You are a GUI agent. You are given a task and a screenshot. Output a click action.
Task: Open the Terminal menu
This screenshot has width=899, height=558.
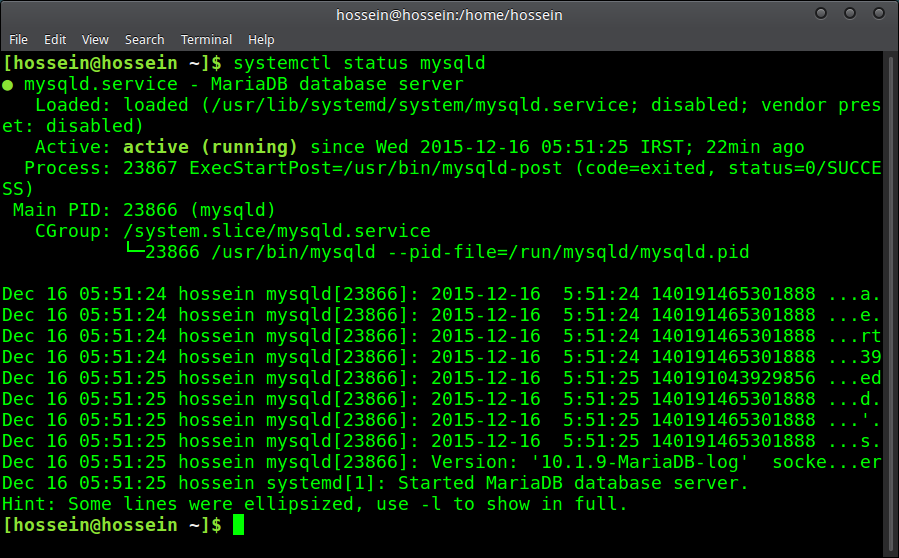coord(206,40)
